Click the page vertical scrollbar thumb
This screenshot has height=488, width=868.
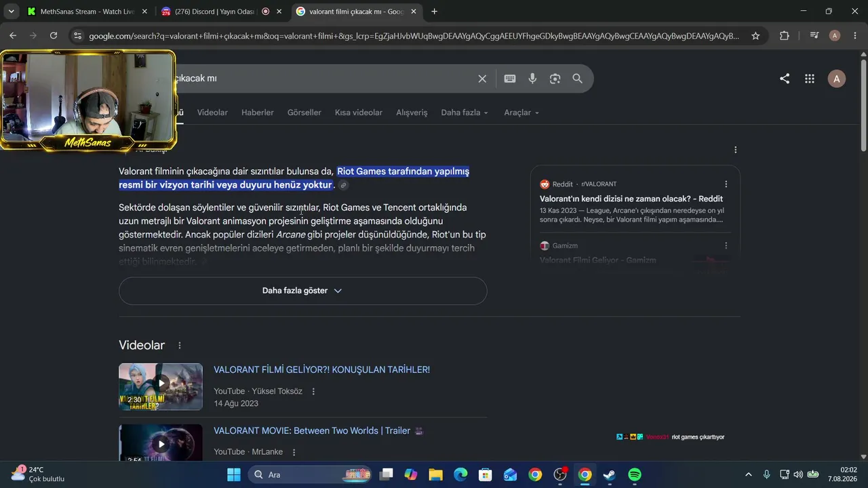pyautogui.click(x=863, y=105)
